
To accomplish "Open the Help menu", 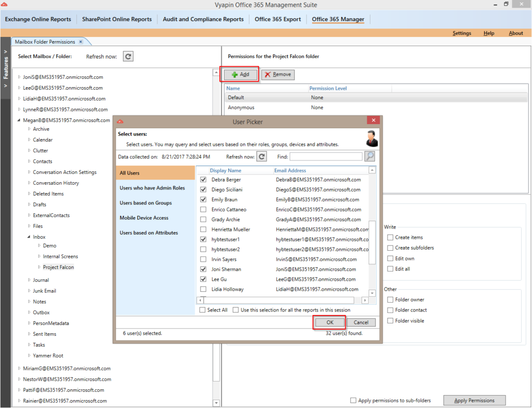I will coord(488,33).
